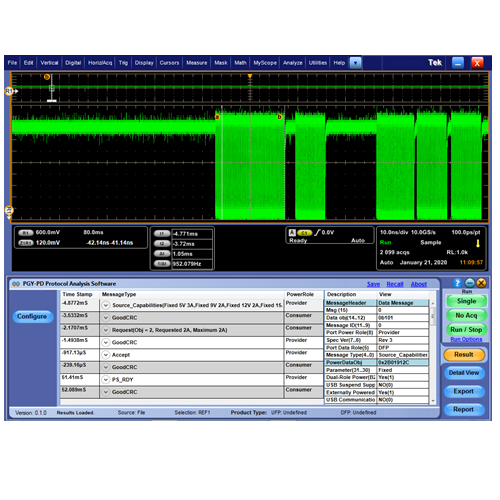Open the Math menu
500x500 pixels.
click(x=240, y=63)
